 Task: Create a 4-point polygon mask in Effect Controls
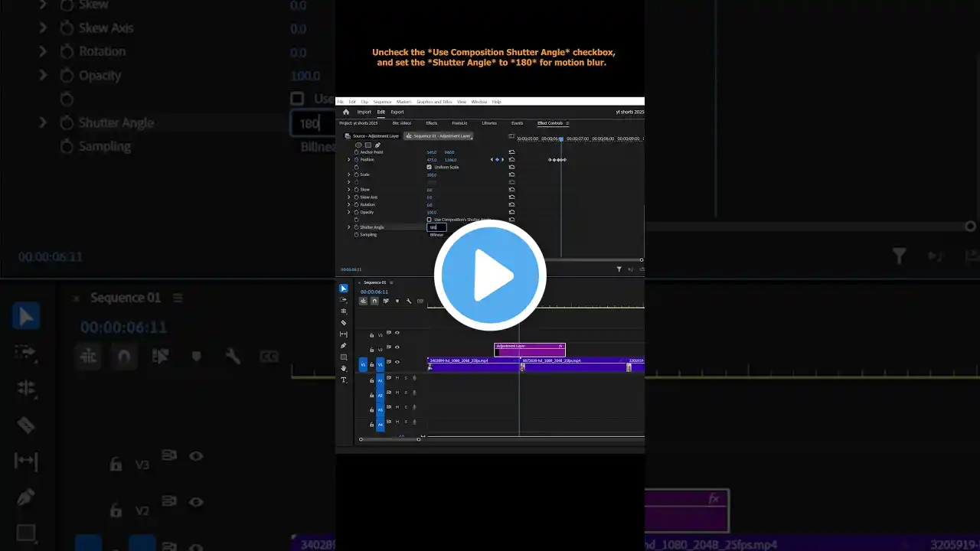367,145
